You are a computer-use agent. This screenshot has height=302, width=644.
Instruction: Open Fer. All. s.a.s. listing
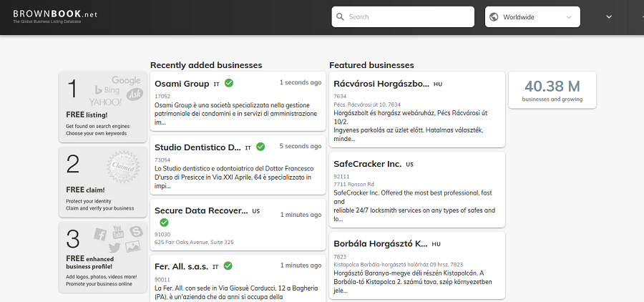pos(181,266)
